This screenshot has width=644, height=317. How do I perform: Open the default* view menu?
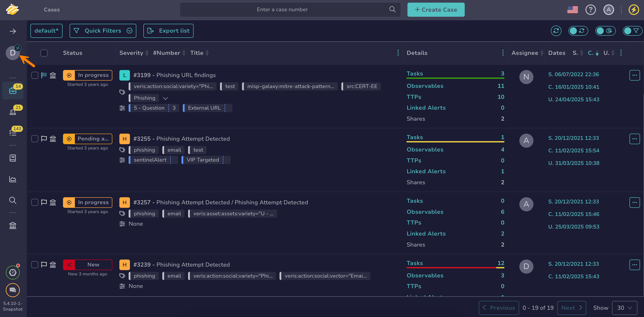click(46, 31)
